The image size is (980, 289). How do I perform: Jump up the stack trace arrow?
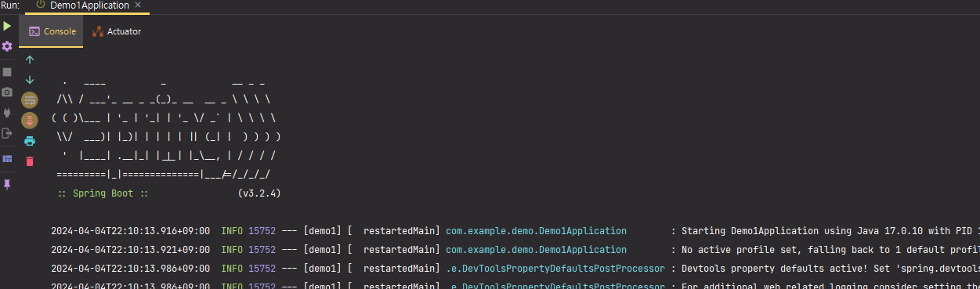(x=30, y=60)
